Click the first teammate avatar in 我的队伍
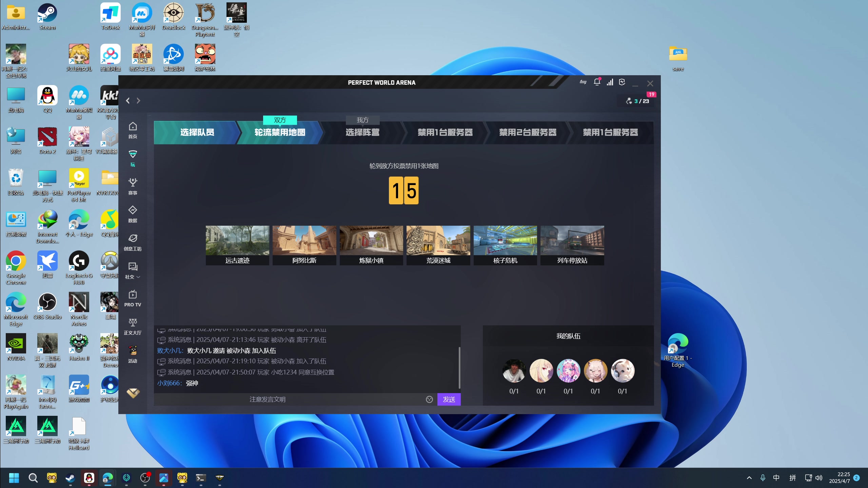This screenshot has width=868, height=488. [x=514, y=370]
